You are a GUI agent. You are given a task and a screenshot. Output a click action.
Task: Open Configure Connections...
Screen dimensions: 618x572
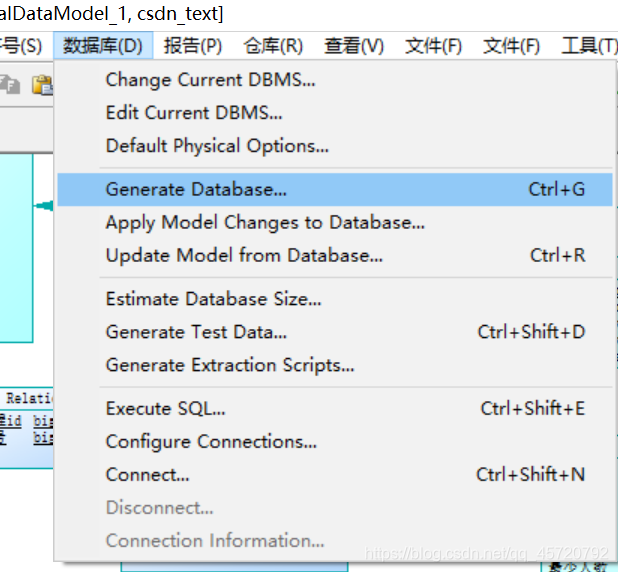point(335,442)
